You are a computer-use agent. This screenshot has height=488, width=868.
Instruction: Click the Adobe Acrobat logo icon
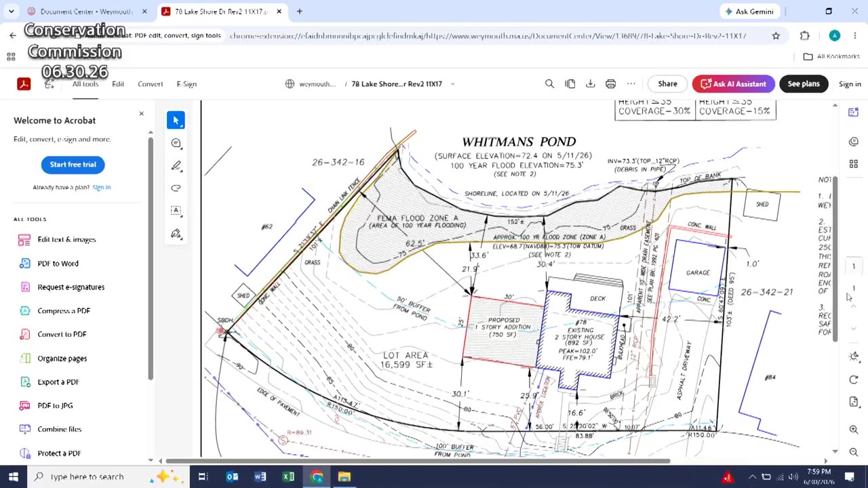(x=24, y=84)
